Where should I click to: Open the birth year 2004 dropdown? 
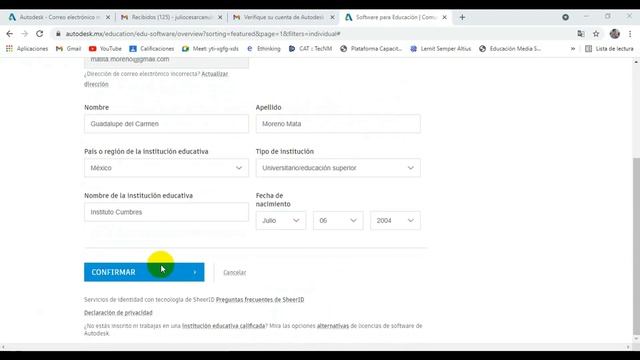[x=395, y=220]
